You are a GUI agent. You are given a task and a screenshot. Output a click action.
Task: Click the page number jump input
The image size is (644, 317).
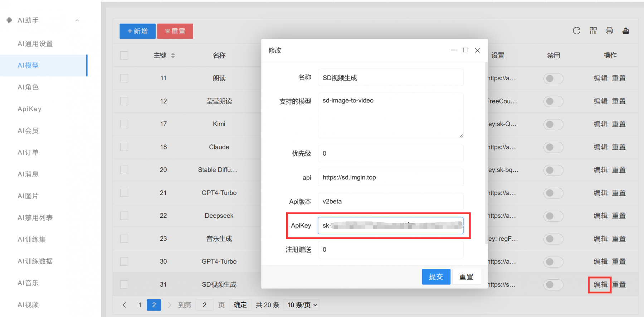pyautogui.click(x=205, y=305)
